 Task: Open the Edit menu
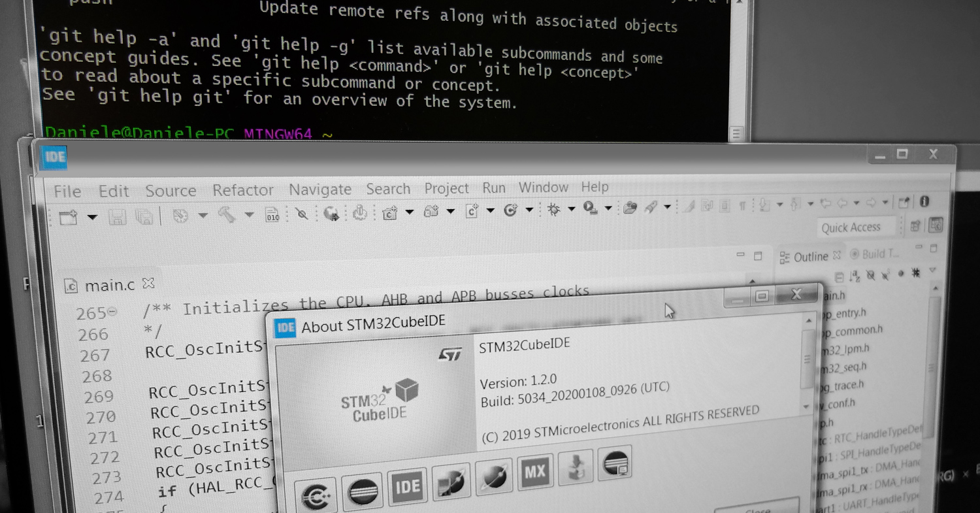[x=114, y=191]
